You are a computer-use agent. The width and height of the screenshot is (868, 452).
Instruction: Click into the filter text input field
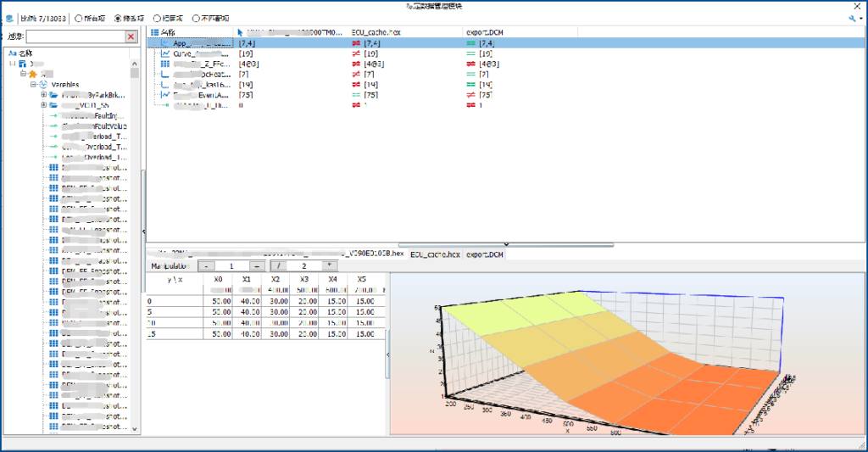(x=76, y=36)
